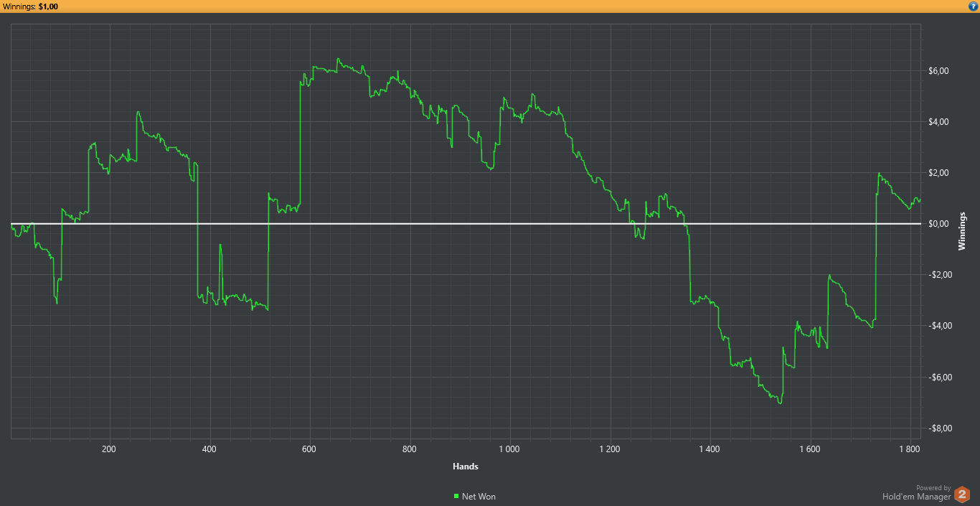
Task: Click the 1 400 hands x-axis label
Action: [x=709, y=449]
